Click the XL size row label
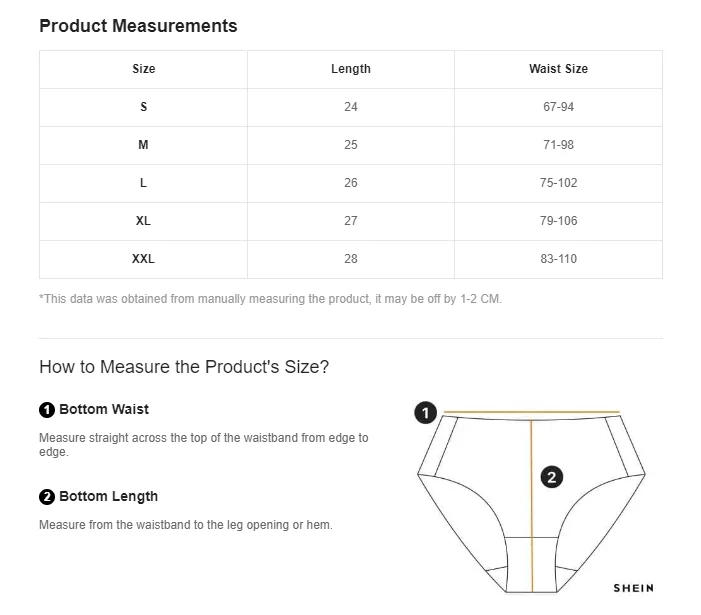This screenshot has height=615, width=701. click(144, 221)
